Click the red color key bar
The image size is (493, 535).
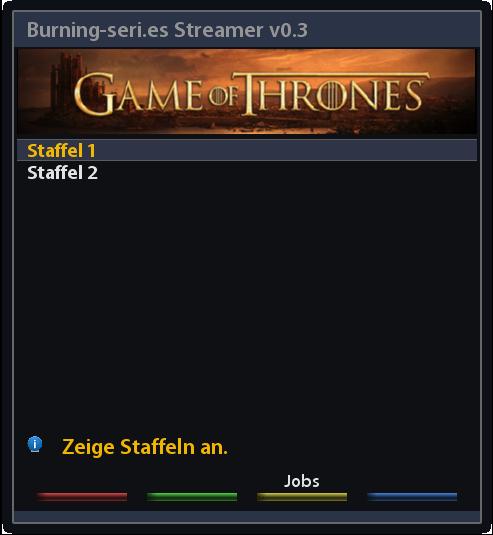pos(82,497)
